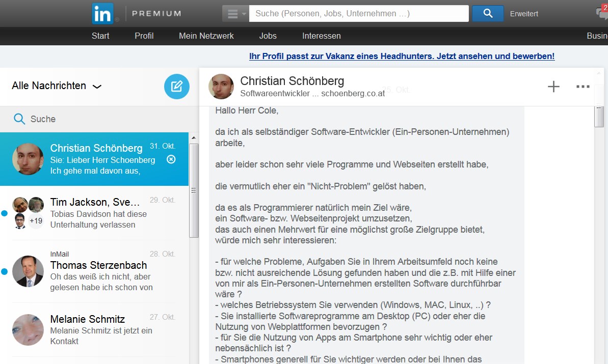The image size is (608, 364).
Task: Click the LinkedIn logo icon
Action: 103,14
